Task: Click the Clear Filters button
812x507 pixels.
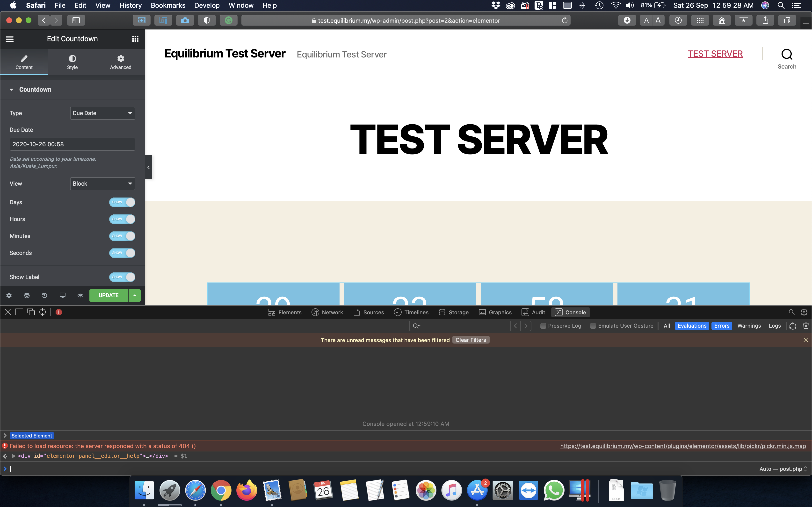Action: click(x=471, y=340)
